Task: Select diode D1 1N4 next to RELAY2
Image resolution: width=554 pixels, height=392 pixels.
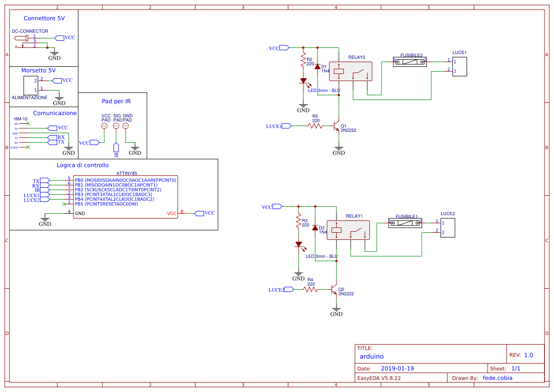Action: 317,67
